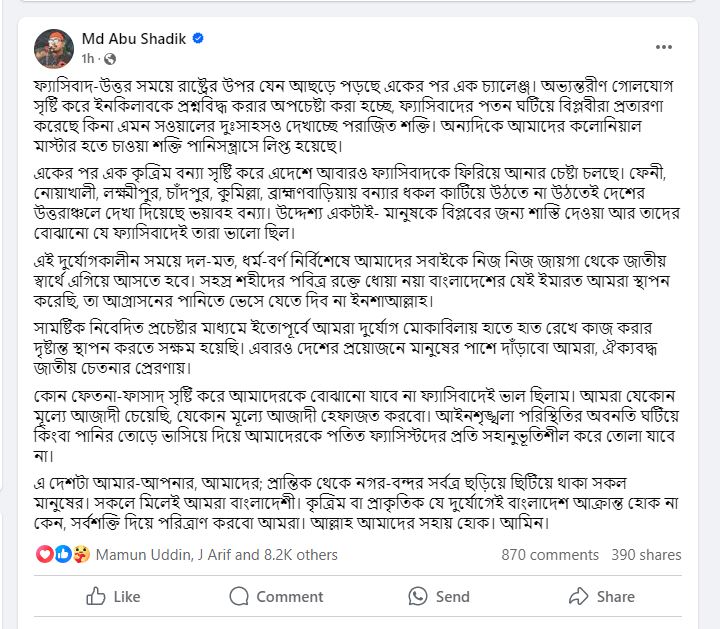
Task: Click the globe public audience icon
Action: pyautogui.click(x=110, y=59)
